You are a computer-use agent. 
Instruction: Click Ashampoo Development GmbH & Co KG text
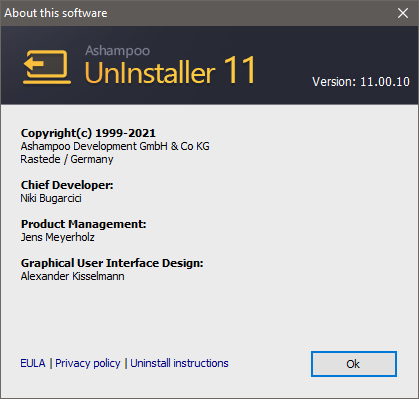pyautogui.click(x=115, y=146)
